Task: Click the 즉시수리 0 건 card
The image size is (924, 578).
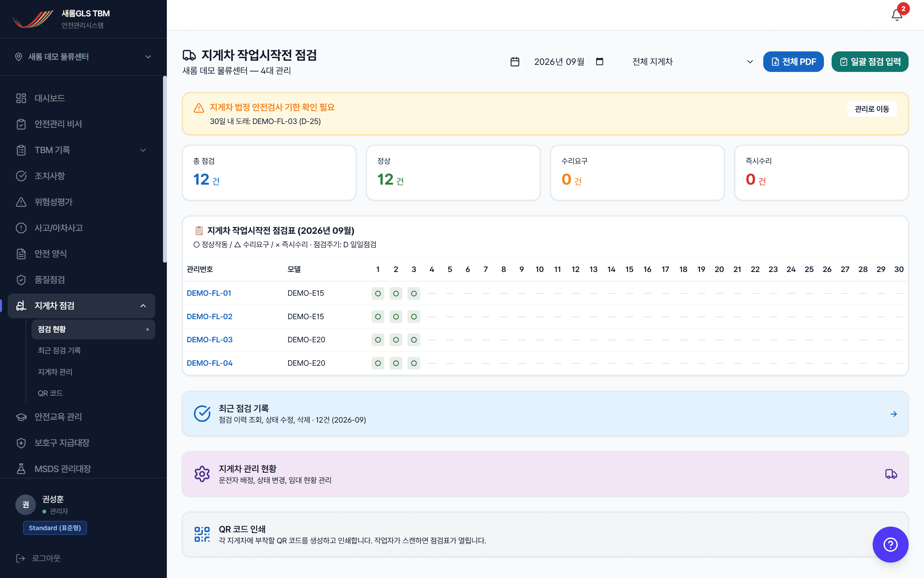Action: click(821, 173)
